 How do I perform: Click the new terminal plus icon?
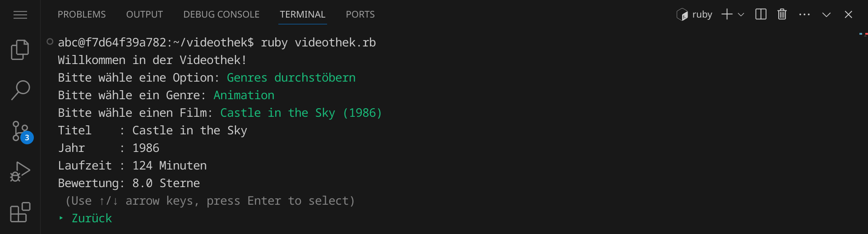727,14
